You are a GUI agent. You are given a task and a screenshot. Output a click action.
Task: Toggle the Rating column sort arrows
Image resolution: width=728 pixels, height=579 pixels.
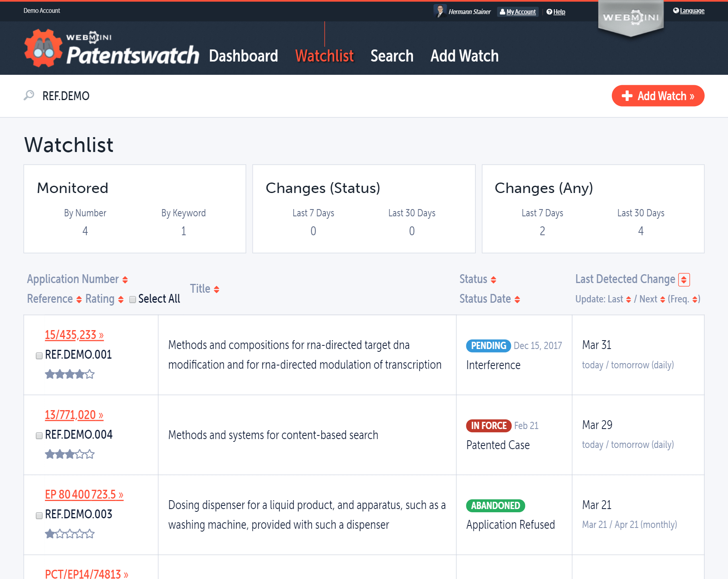(x=120, y=299)
